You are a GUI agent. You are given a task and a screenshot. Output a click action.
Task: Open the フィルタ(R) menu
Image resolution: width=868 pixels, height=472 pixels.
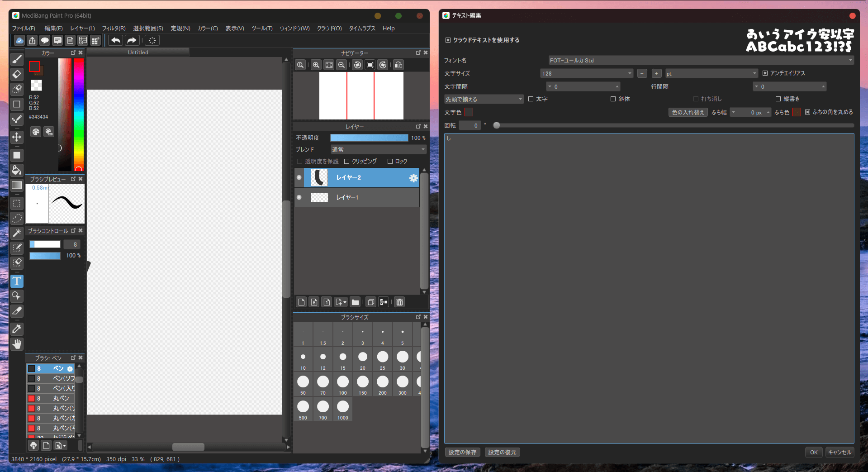tap(114, 28)
